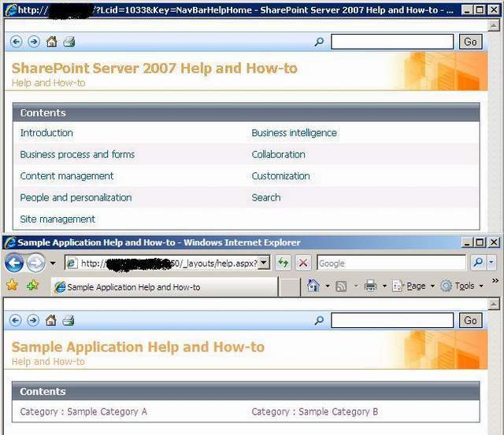Click home icon in Sample Application help page
Image resolution: width=504 pixels, height=435 pixels.
[51, 320]
